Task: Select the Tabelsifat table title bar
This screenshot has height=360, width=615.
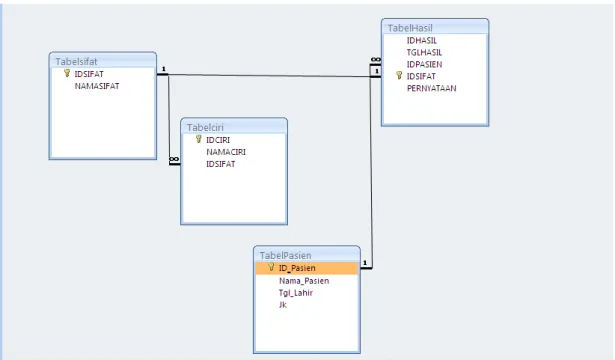Action: click(103, 61)
